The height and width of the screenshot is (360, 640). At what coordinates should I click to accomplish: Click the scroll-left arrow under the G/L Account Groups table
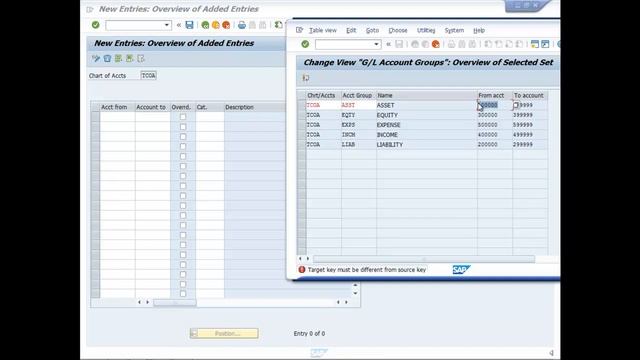click(300, 258)
